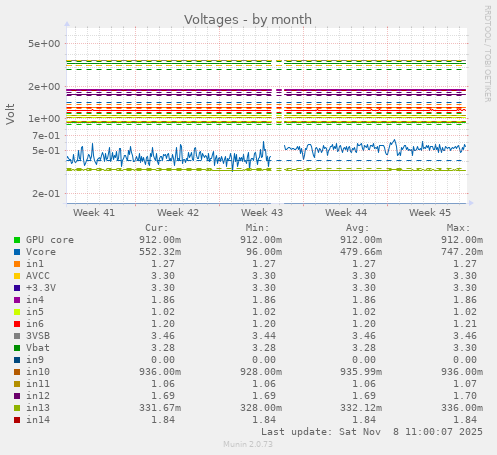This screenshot has width=497, height=455.
Task: Click the 'Max:' column header
Action: tap(458, 228)
